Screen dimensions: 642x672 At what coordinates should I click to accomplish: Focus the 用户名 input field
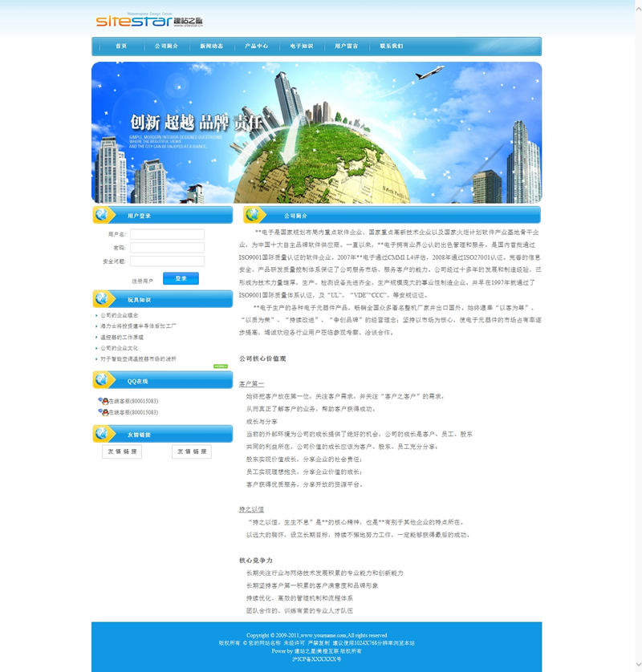(x=167, y=234)
